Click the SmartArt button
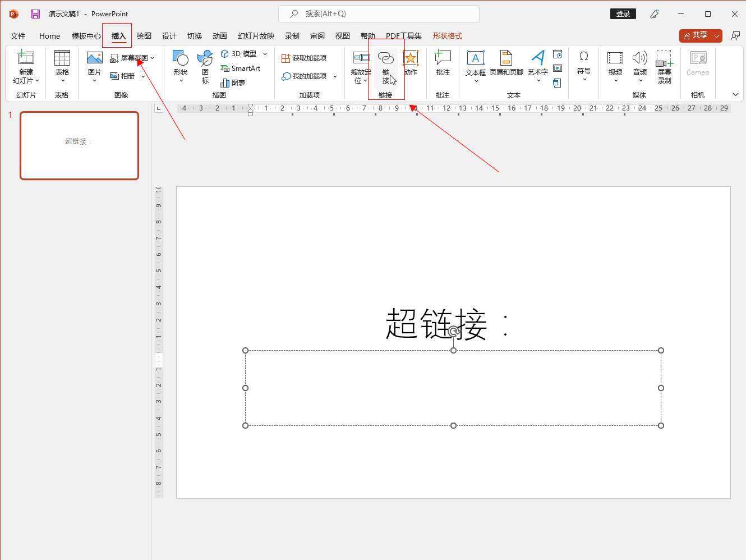746x560 pixels. (x=241, y=68)
